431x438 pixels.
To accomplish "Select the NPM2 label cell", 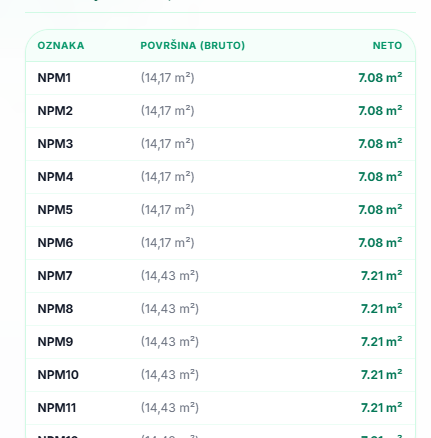I will pyautogui.click(x=55, y=111).
